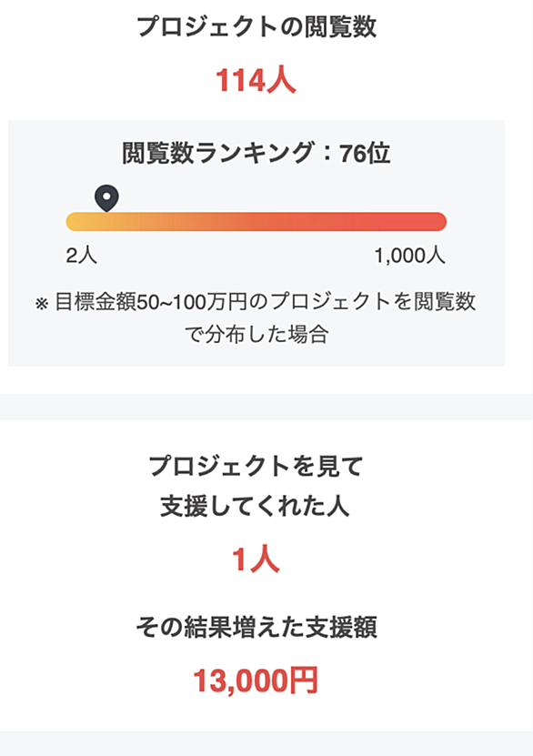Select the プロジェクトの閲覧数 heading
The image size is (533, 756).
(x=256, y=27)
